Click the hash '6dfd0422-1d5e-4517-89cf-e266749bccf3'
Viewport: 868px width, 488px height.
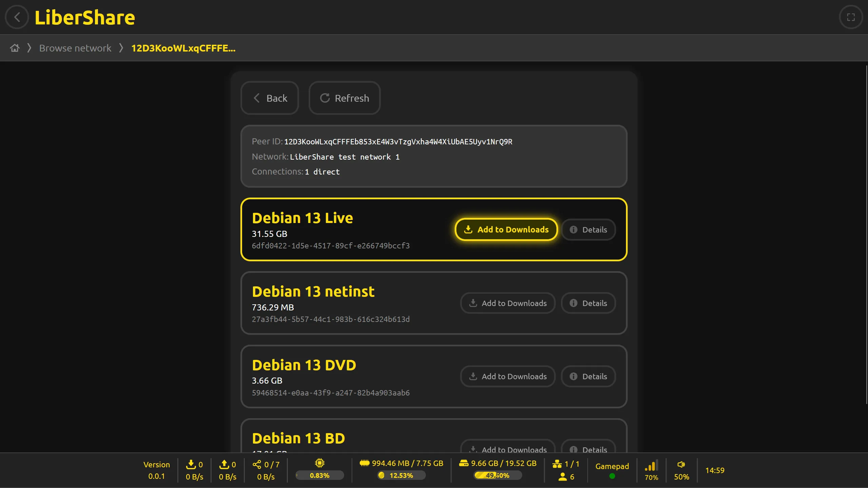tap(331, 246)
